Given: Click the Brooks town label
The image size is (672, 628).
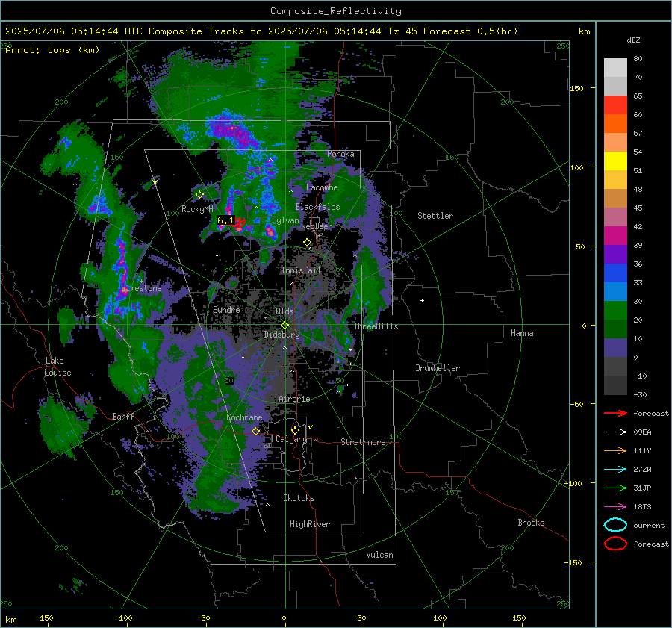Looking at the screenshot, I should tap(531, 523).
